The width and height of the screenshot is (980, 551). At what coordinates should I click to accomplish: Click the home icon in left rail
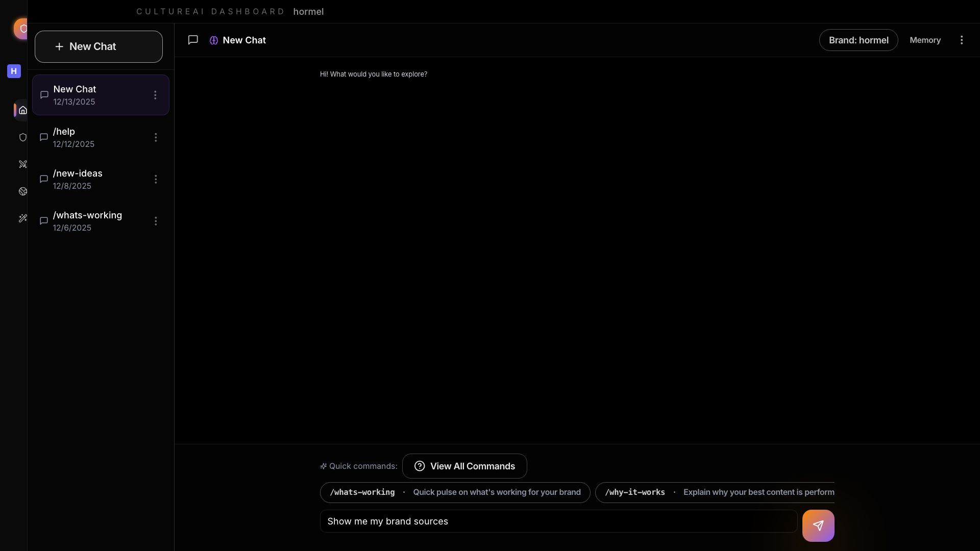coord(22,110)
